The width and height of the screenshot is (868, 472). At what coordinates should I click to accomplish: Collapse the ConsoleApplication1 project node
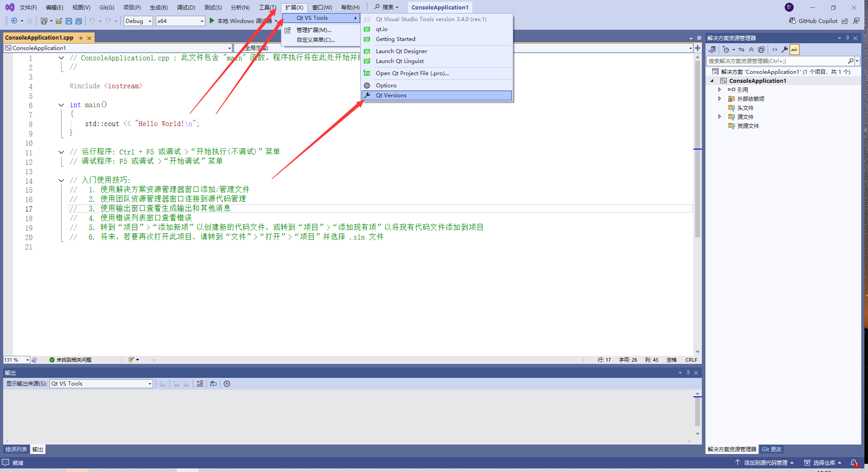click(712, 81)
